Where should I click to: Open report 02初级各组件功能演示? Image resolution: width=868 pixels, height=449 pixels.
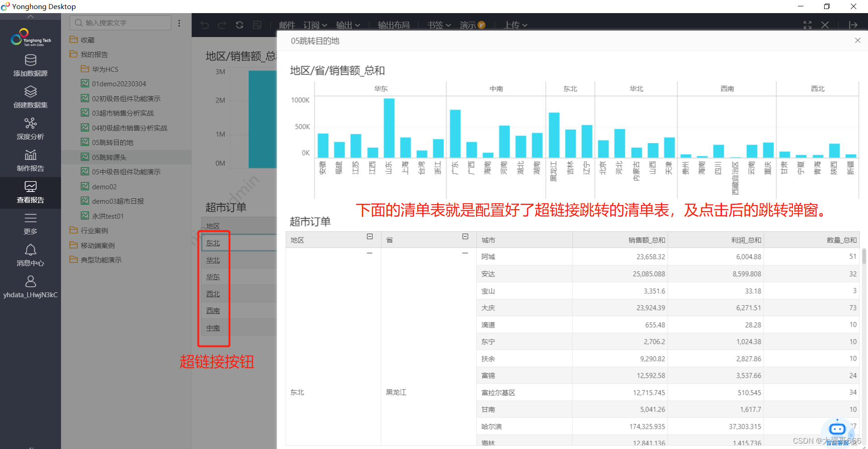tap(121, 98)
